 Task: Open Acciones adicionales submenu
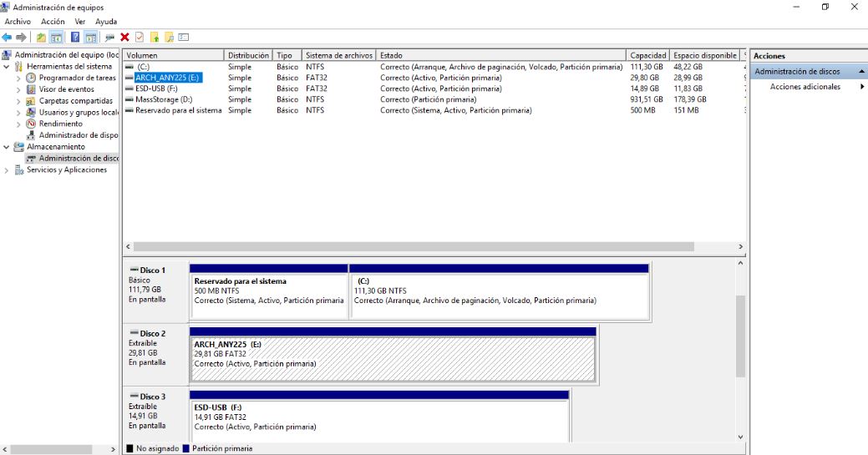805,87
